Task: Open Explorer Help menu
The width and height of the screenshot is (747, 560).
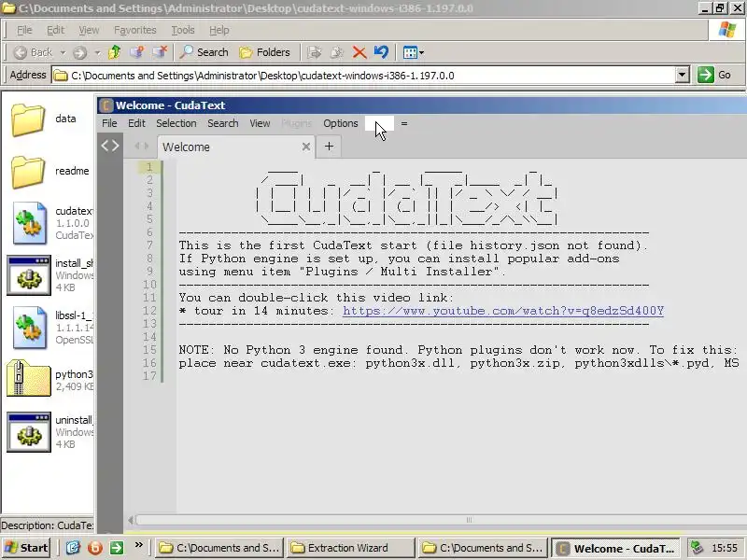Action: pos(219,30)
